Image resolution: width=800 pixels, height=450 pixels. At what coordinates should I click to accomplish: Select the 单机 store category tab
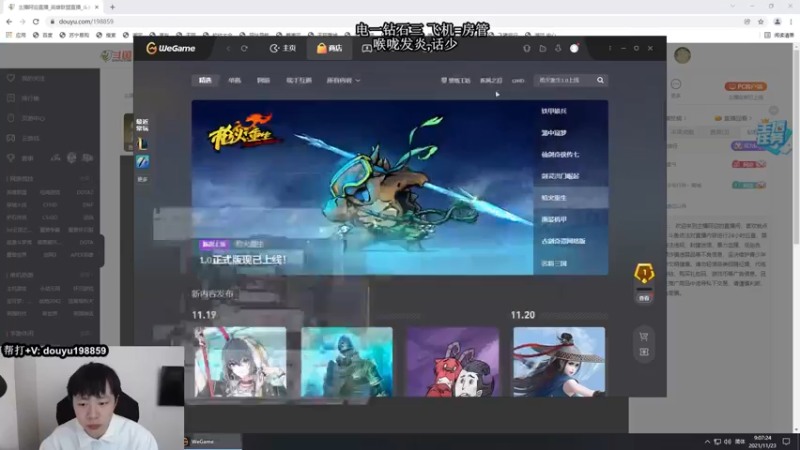coord(234,80)
